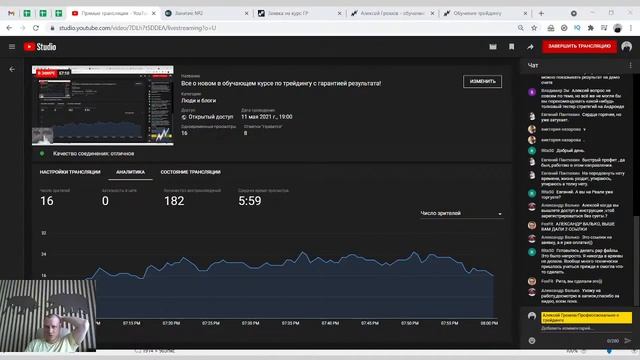Open the Состояние трансляции tab
The height and width of the screenshot is (360, 640).
coord(191,172)
